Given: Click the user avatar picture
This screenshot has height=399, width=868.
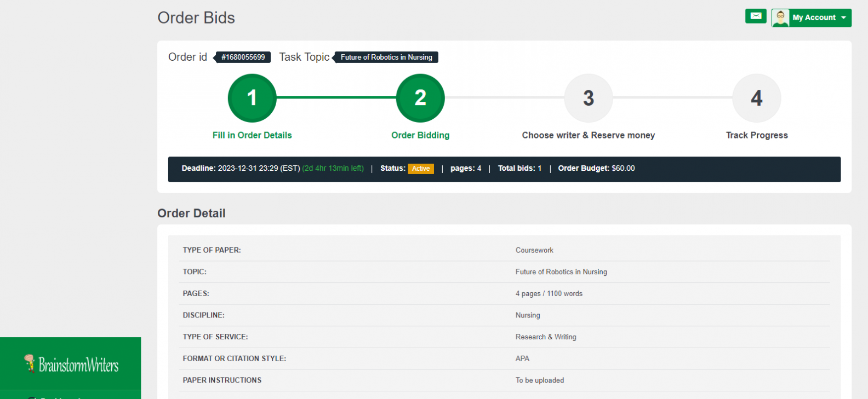Looking at the screenshot, I should (780, 18).
